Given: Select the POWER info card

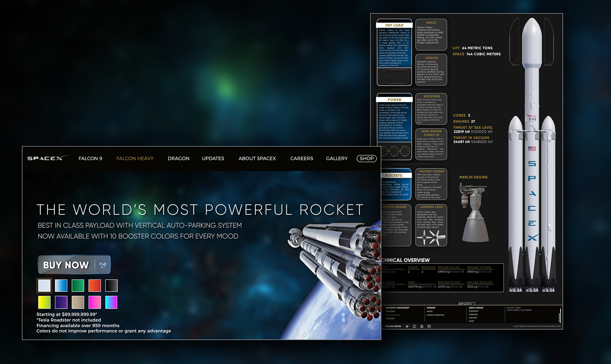Looking at the screenshot, I should point(394,126).
